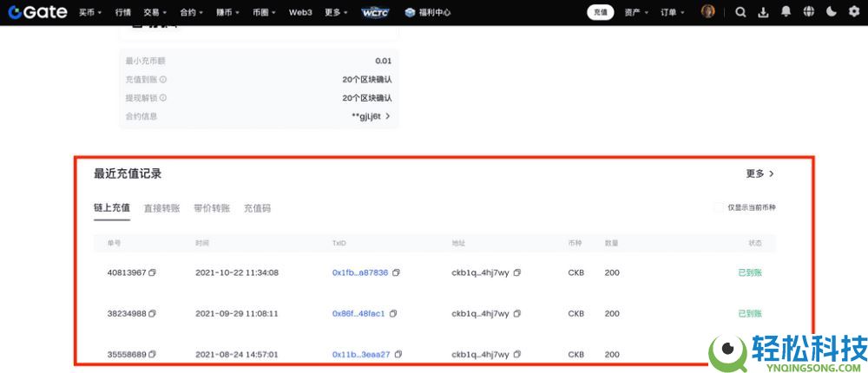Expand the 合约 dropdown menu
Viewport: 868px width, 373px height.
[x=192, y=12]
